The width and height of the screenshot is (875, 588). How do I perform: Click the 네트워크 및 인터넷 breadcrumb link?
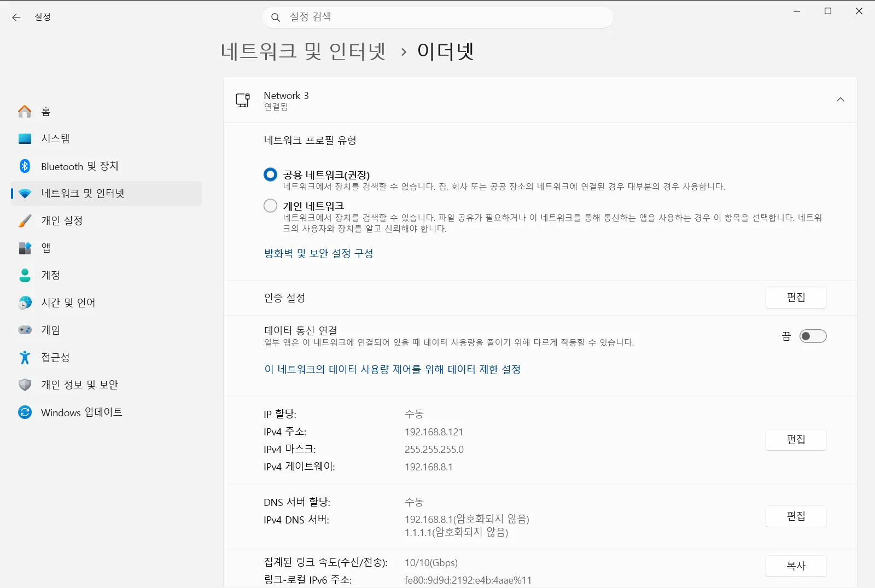coord(304,51)
